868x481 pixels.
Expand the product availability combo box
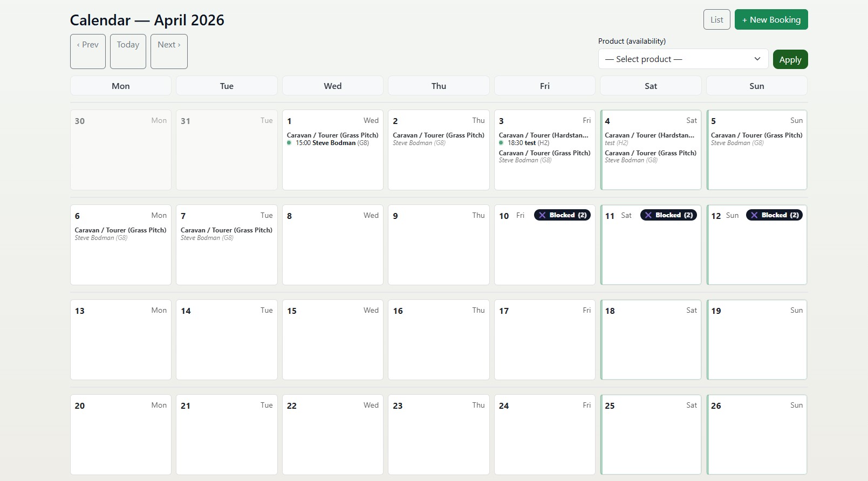point(682,59)
